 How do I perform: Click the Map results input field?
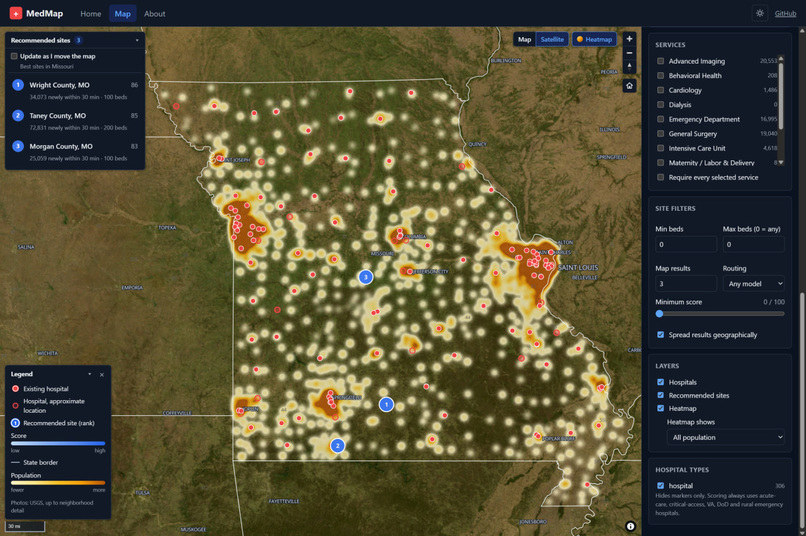click(686, 284)
